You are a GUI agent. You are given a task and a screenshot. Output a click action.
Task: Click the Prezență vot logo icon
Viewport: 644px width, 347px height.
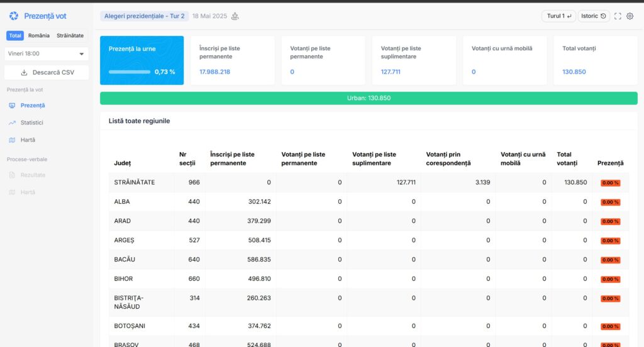pos(14,16)
